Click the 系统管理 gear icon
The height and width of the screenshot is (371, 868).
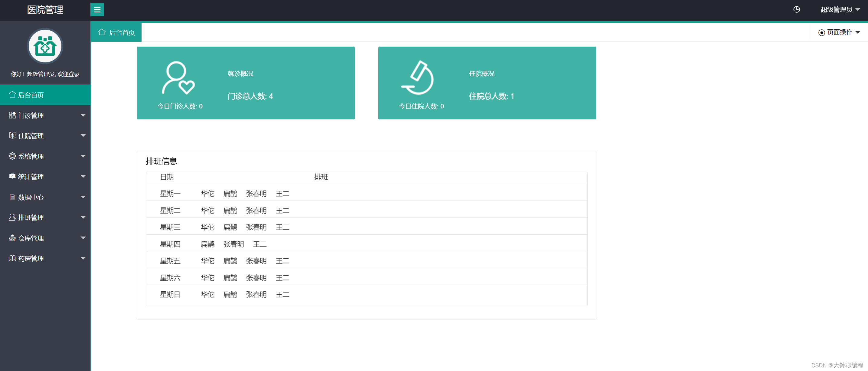click(12, 156)
